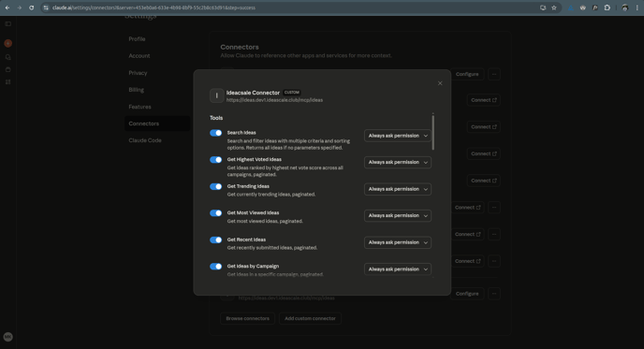Go back with the browser back arrow
The height and width of the screenshot is (349, 644).
coord(7,7)
